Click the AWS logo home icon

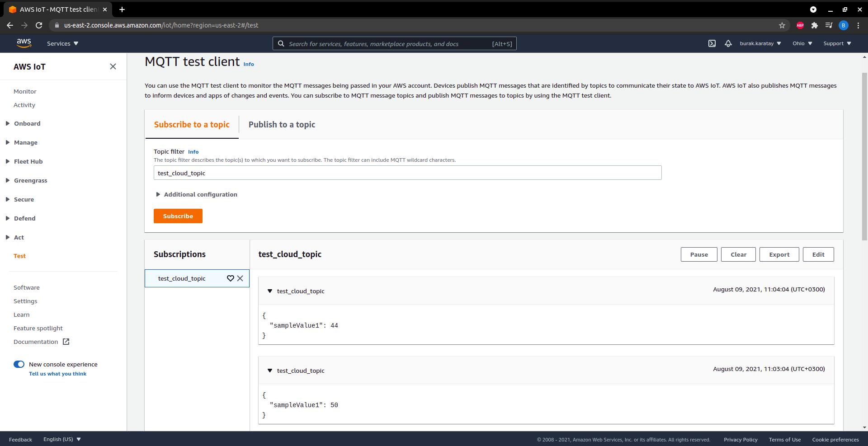point(24,43)
